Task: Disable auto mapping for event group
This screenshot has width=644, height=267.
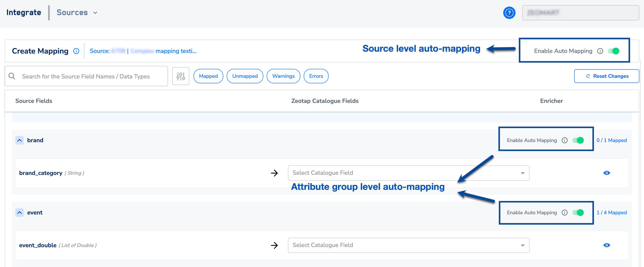Action: (x=578, y=213)
